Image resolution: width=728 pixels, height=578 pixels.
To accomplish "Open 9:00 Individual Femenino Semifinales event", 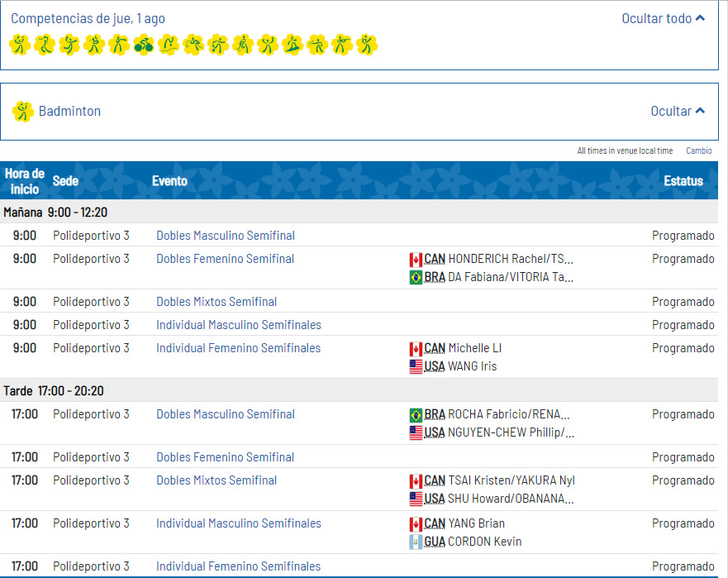I will tap(238, 348).
